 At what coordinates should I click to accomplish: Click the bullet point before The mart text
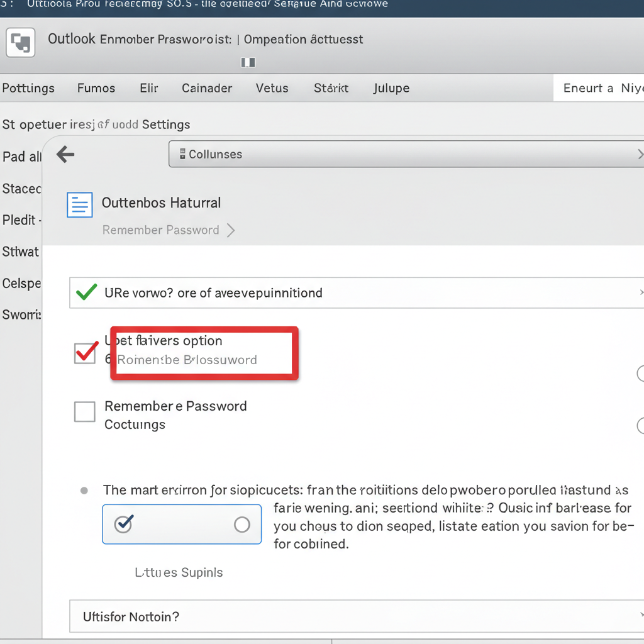[84, 491]
